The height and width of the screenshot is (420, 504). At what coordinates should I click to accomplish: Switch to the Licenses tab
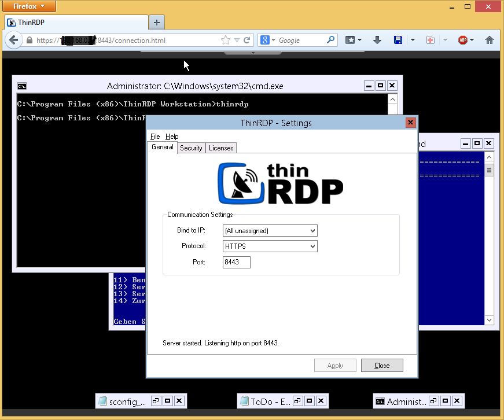coord(221,148)
